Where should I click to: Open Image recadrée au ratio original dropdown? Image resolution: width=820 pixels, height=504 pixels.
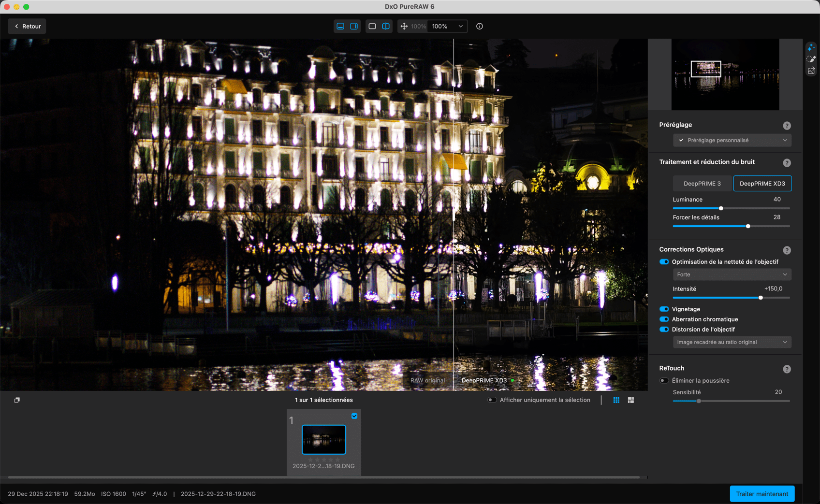point(732,342)
